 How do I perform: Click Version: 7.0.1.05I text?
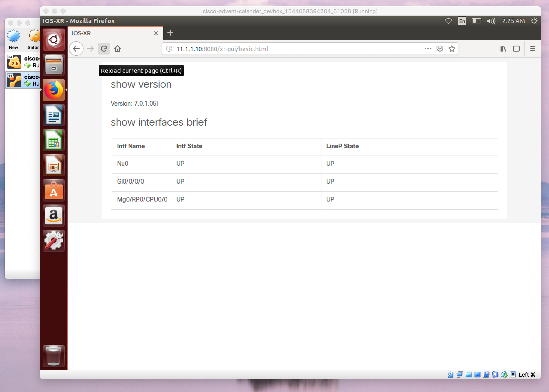[x=134, y=104]
